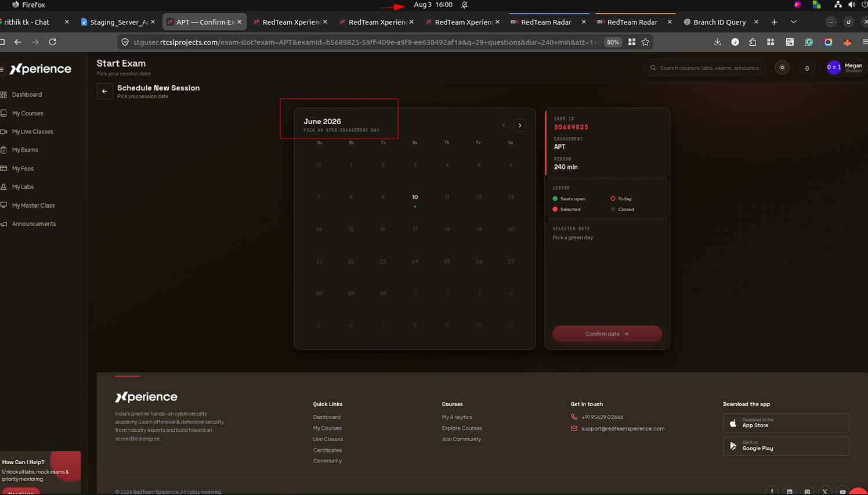Screen dimensions: 868x495
Task: Open Megan's profile avatar menu
Action: [x=834, y=68]
